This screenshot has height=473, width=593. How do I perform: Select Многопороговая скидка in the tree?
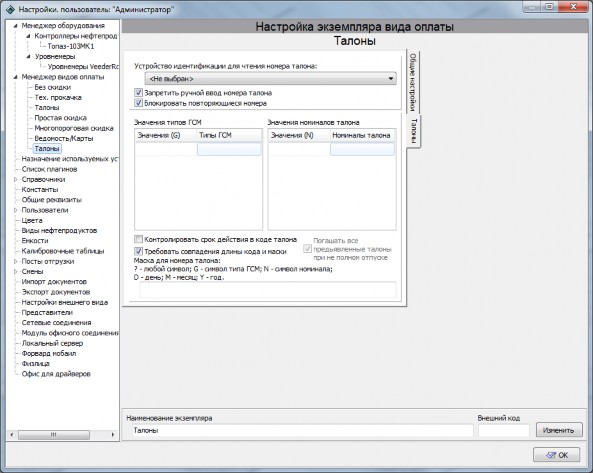click(x=74, y=128)
